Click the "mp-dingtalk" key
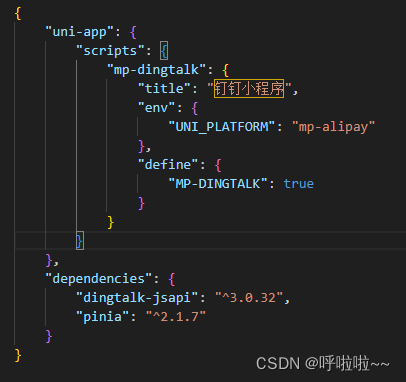The image size is (406, 382). pyautogui.click(x=156, y=70)
